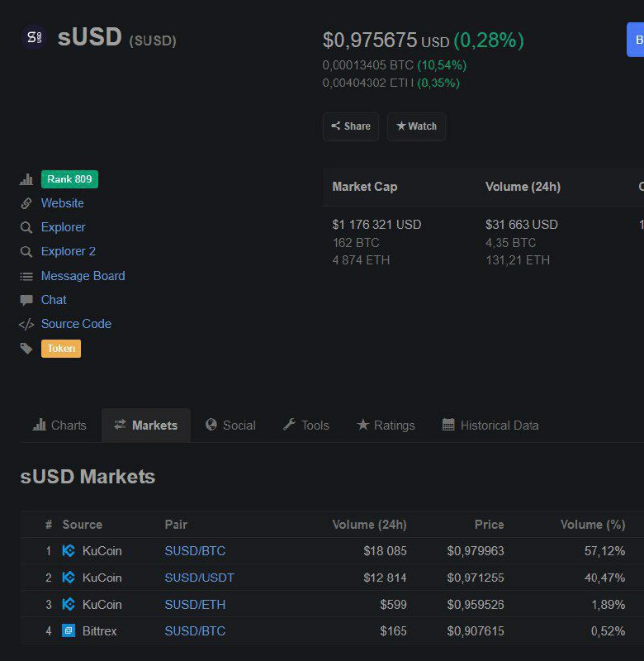The width and height of the screenshot is (644, 661).
Task: Click the Volume (%) column header
Action: pyautogui.click(x=593, y=525)
